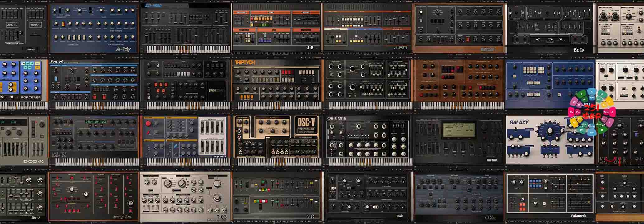Open the KW-8000 synth panel
The height and width of the screenshot is (224, 644).
click(x=186, y=29)
